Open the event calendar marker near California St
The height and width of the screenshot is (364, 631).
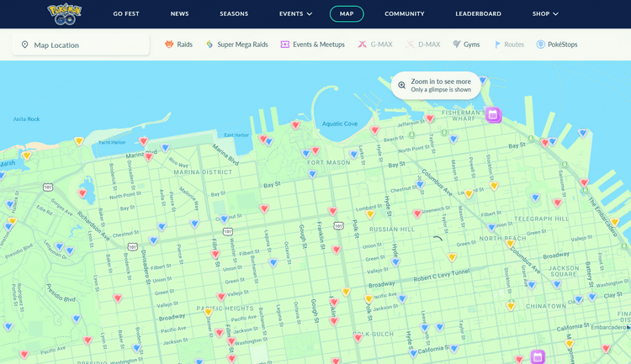[538, 356]
